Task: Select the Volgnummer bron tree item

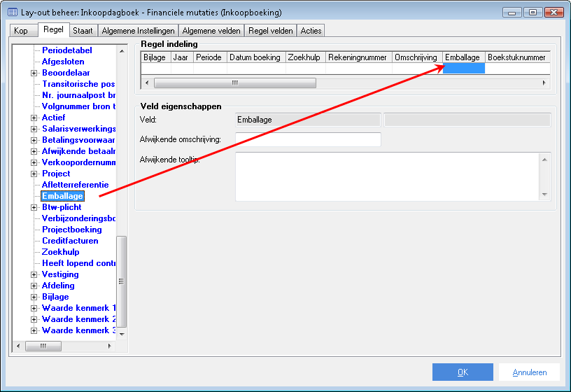Action: [78, 106]
